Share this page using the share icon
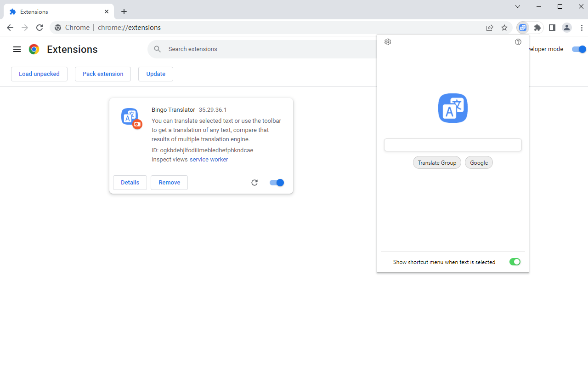 (x=490, y=28)
